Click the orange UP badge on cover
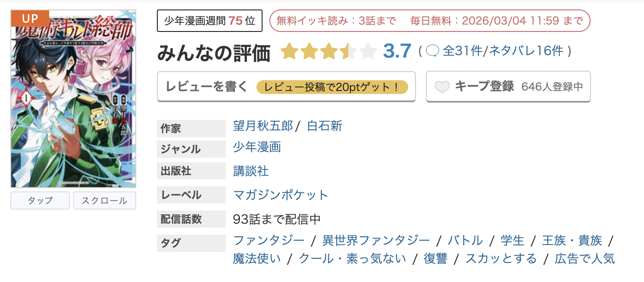This screenshot has width=644, height=282. tap(30, 18)
